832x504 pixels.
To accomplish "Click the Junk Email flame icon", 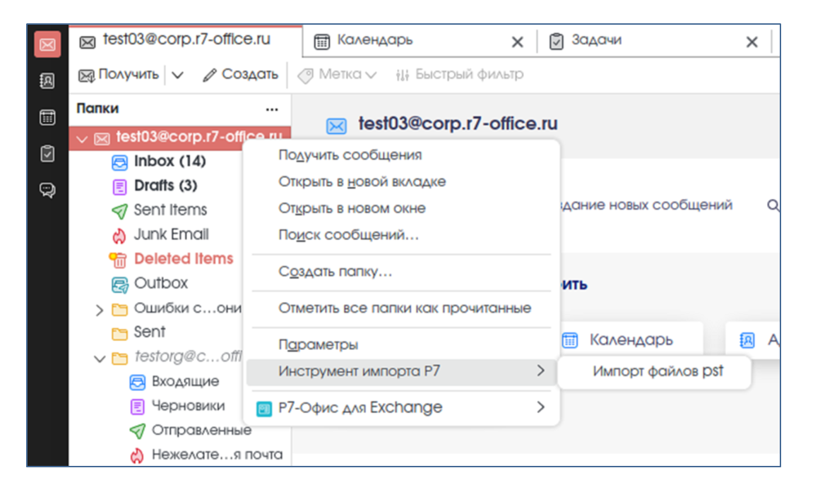I will point(119,236).
